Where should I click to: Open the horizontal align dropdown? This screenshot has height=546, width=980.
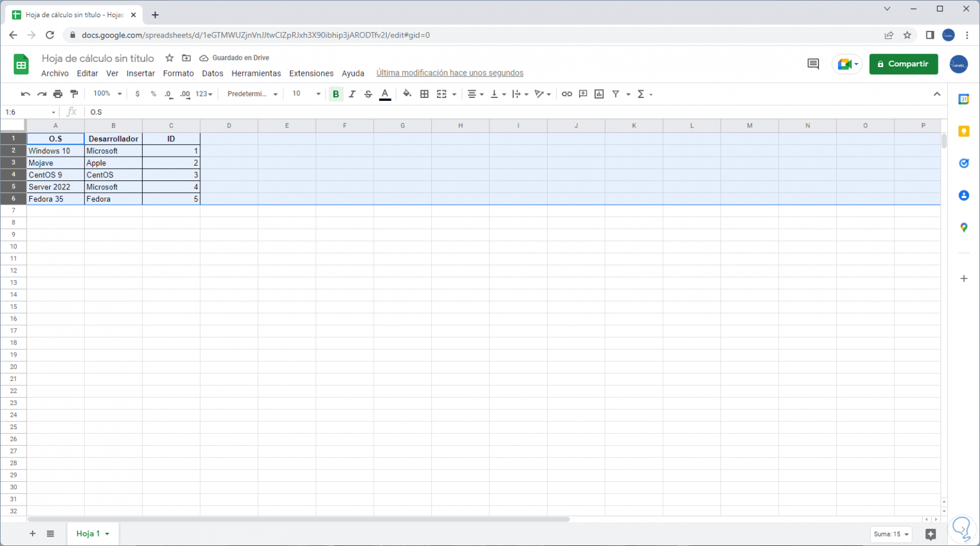tap(475, 94)
